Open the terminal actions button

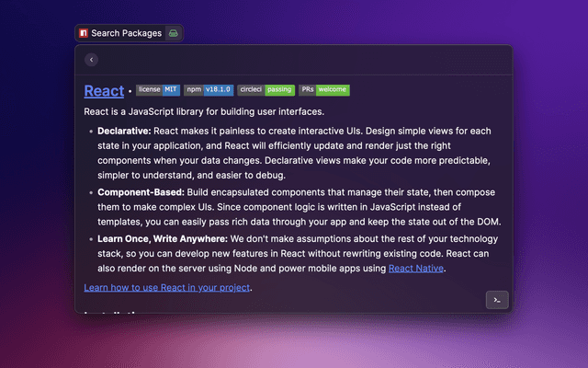(497, 300)
